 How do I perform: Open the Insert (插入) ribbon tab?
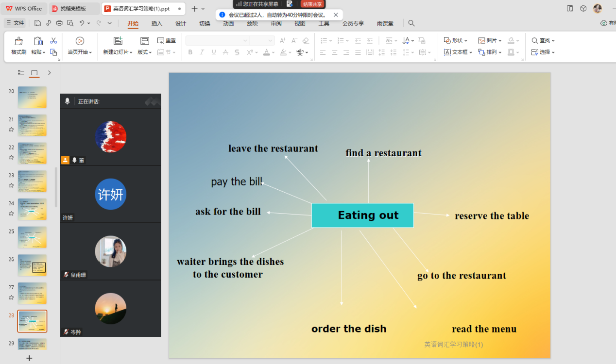point(156,23)
